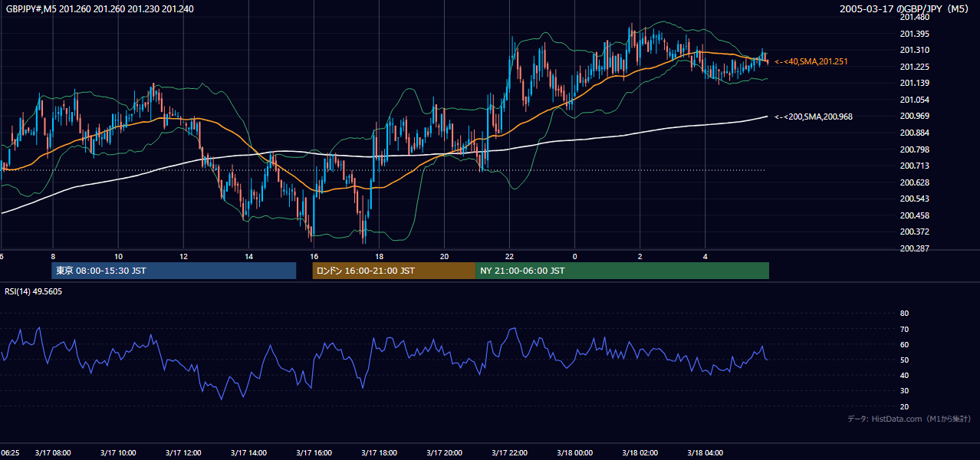
Task: Click hour label 2 under price chart
Action: [x=640, y=256]
